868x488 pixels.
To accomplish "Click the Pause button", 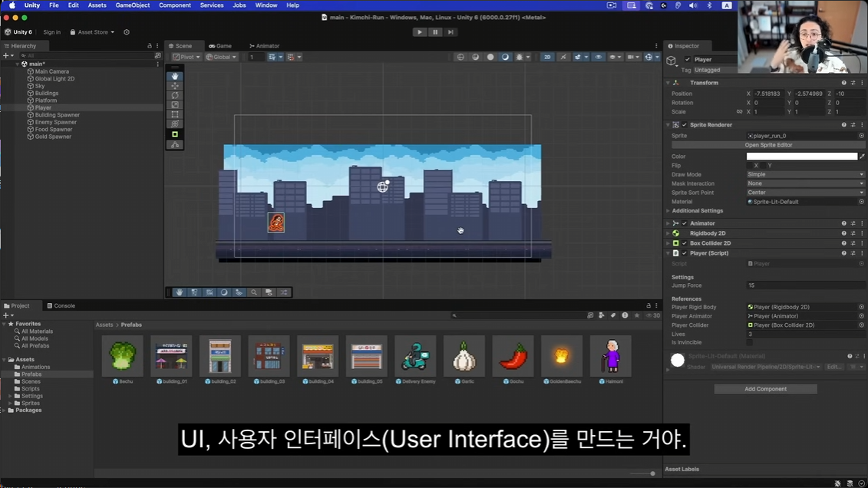I will 435,32.
